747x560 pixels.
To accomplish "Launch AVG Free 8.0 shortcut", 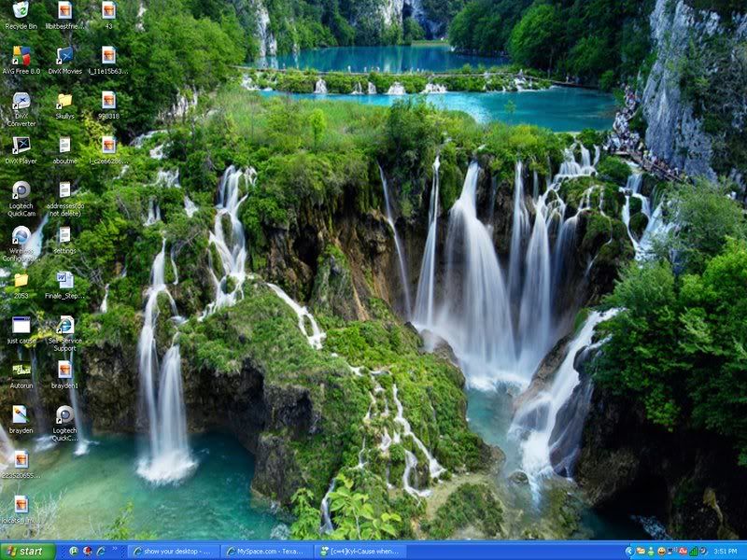I will (x=21, y=56).
